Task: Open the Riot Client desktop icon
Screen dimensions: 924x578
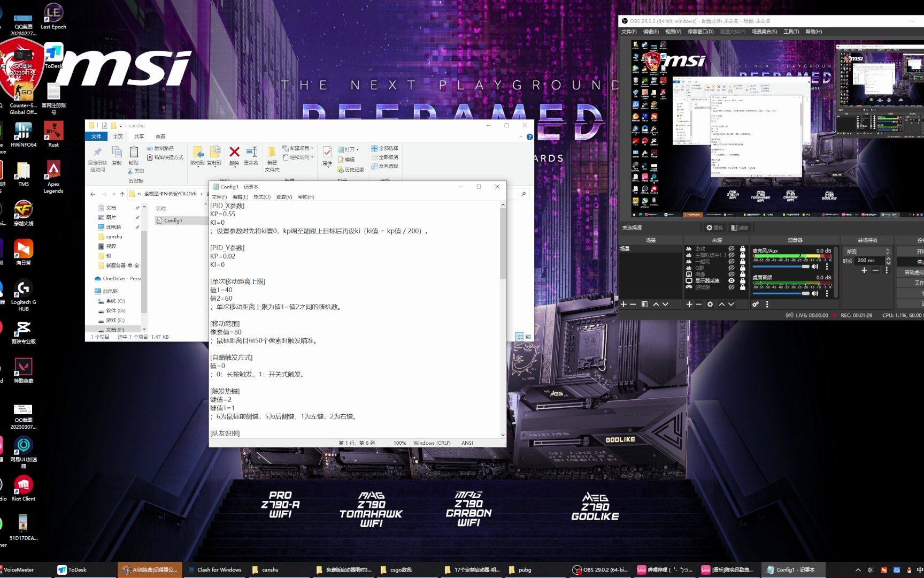Action: click(x=23, y=488)
